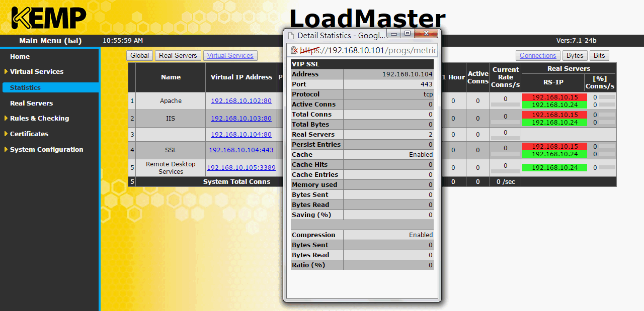Click the green 192.168.10.24 server in Apache row

(554, 105)
